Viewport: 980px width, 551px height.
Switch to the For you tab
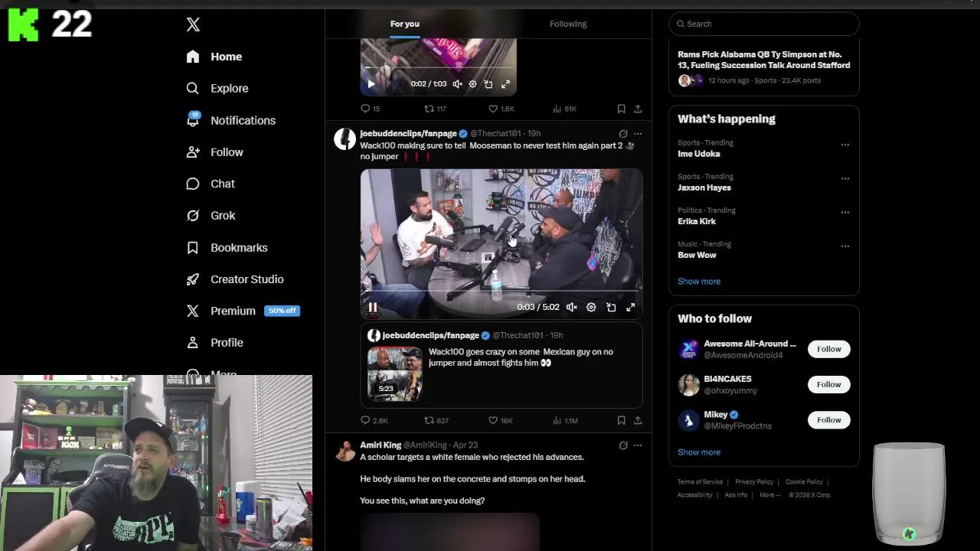pos(405,24)
